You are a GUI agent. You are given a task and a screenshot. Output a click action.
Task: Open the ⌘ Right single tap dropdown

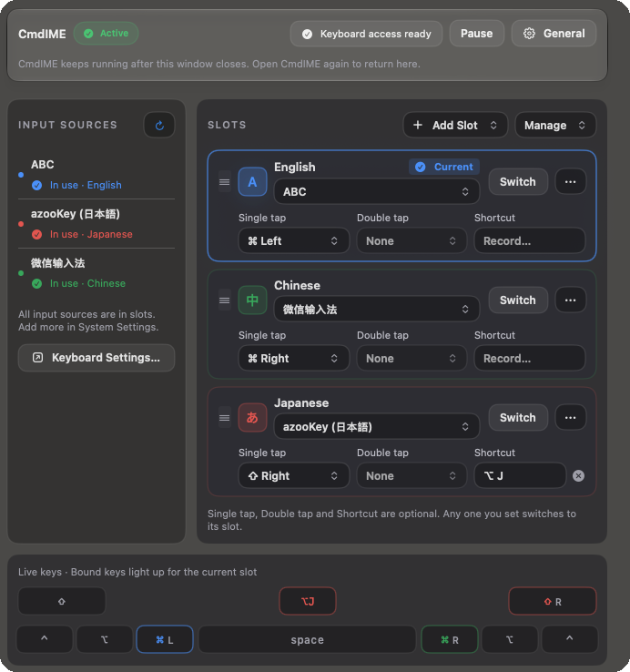(x=293, y=358)
